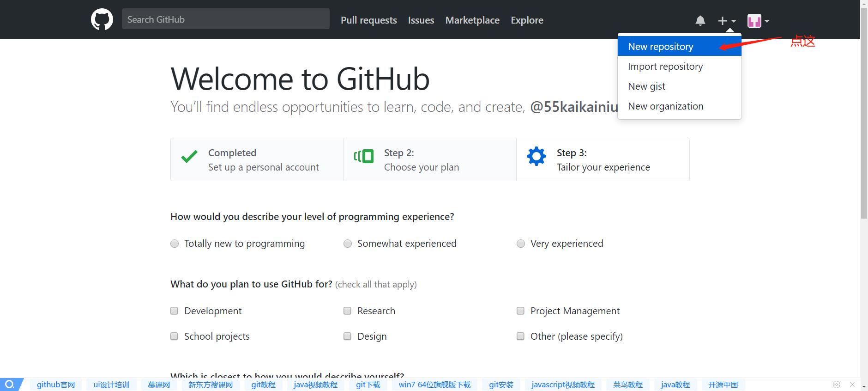Open Explore from the top navigation

[527, 20]
